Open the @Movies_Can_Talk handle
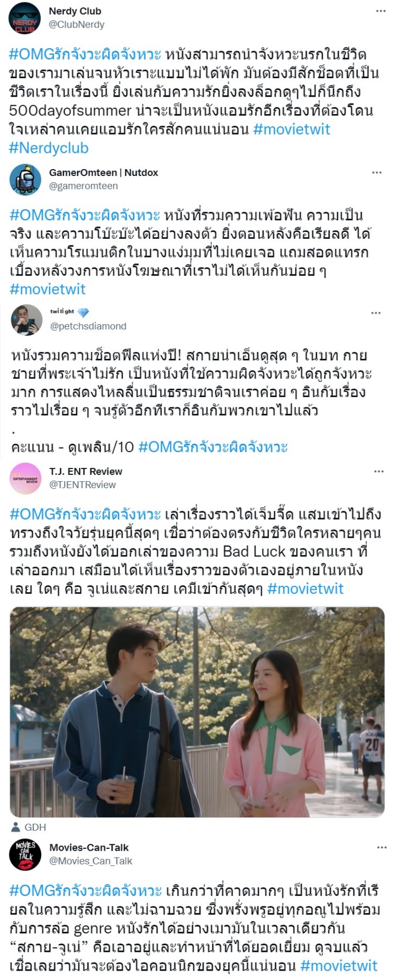The image size is (393, 980). [x=91, y=861]
